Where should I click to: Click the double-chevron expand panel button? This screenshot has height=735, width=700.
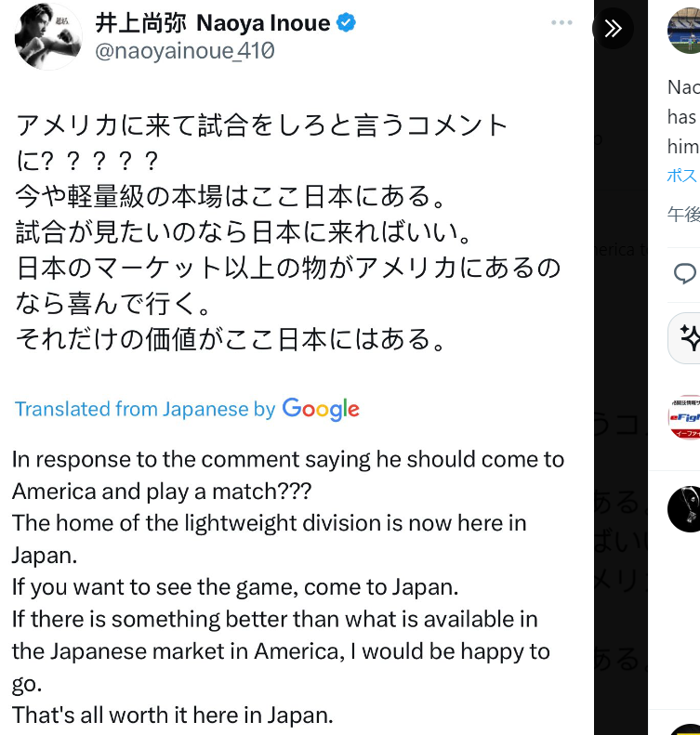pyautogui.click(x=613, y=28)
